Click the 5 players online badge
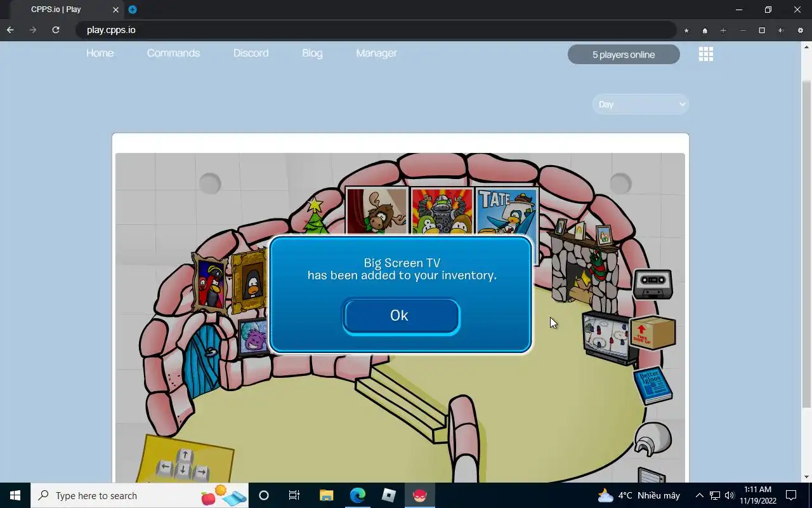Screen dimensions: 812x508 click(624, 55)
